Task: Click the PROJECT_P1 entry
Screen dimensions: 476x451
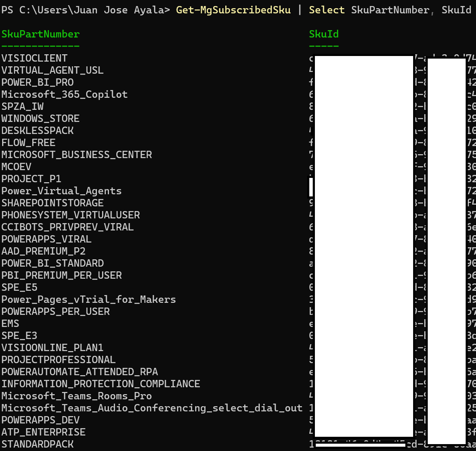Action: point(31,179)
